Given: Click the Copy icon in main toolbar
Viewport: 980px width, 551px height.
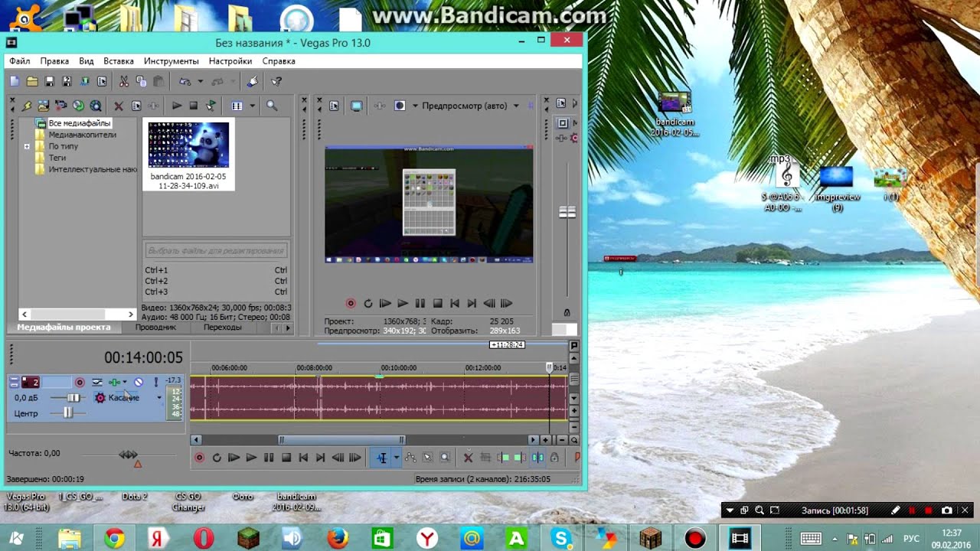Looking at the screenshot, I should tap(142, 82).
